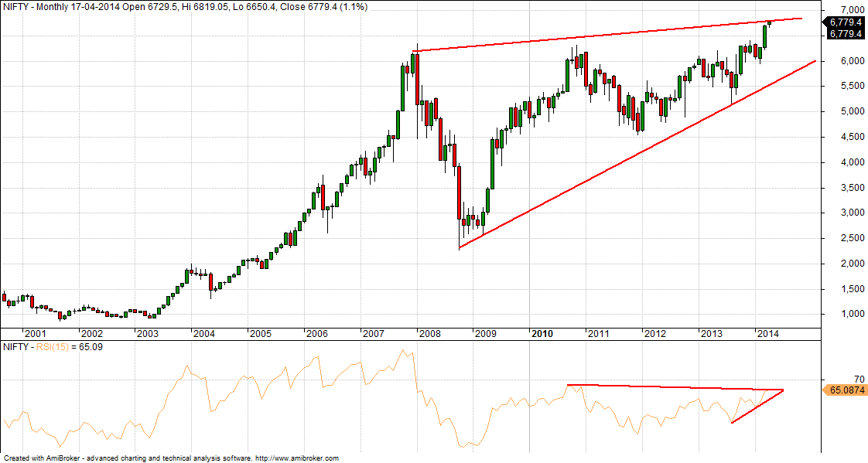Select the flat red trendline across RSI highs
The width and height of the screenshot is (868, 463).
pos(673,387)
